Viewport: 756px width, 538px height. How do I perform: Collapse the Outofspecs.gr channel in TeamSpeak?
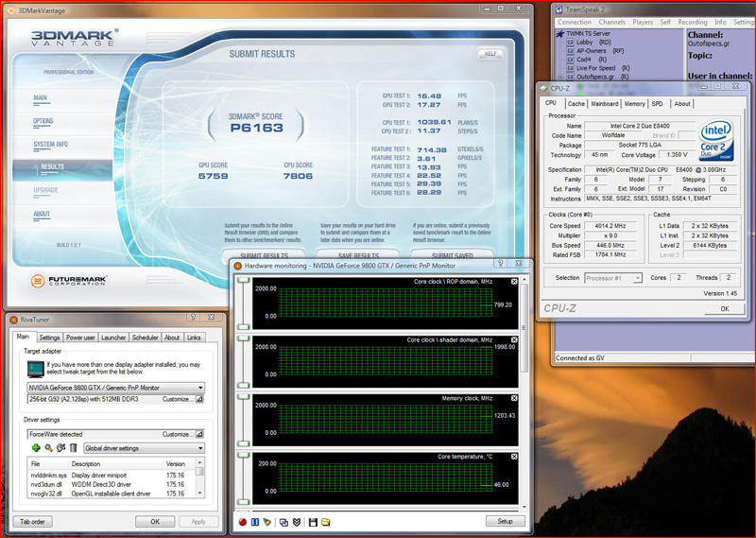tap(560, 77)
